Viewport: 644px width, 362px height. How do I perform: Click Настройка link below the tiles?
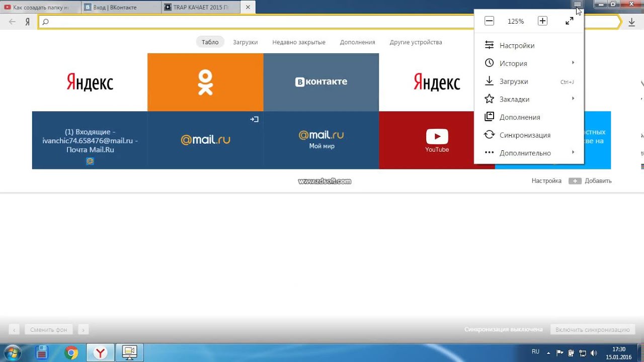click(x=546, y=181)
